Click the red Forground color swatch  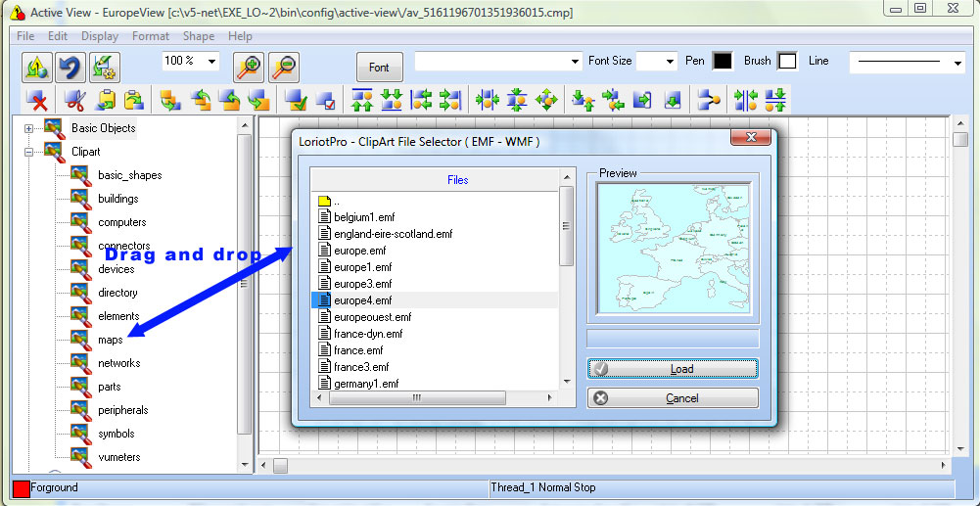(21, 488)
